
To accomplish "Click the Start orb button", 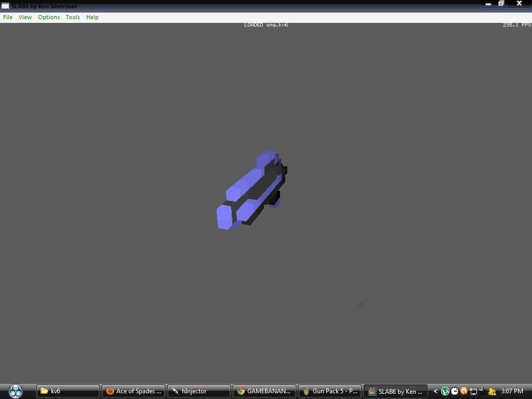I will click(16, 391).
